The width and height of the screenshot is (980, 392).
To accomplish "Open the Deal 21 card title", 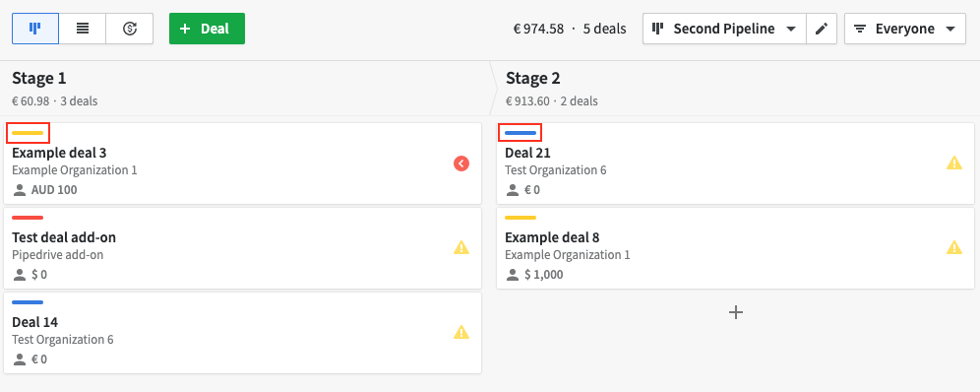I will pos(527,153).
